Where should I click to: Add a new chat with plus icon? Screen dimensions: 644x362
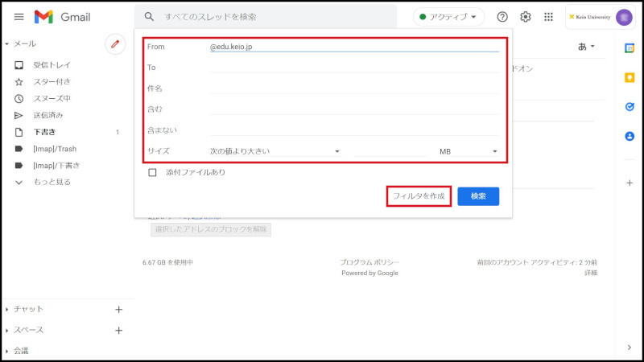pos(118,309)
